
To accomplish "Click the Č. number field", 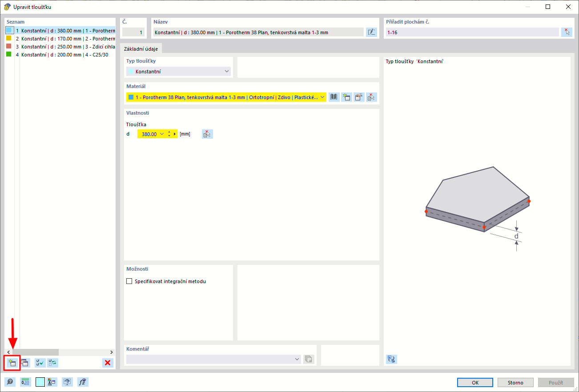I will pyautogui.click(x=133, y=32).
